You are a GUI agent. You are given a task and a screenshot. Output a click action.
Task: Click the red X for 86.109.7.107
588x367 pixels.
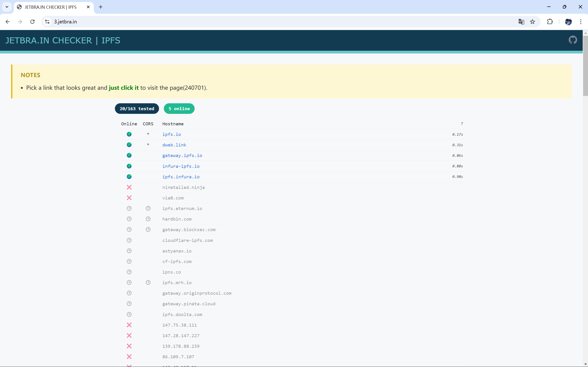click(x=129, y=357)
